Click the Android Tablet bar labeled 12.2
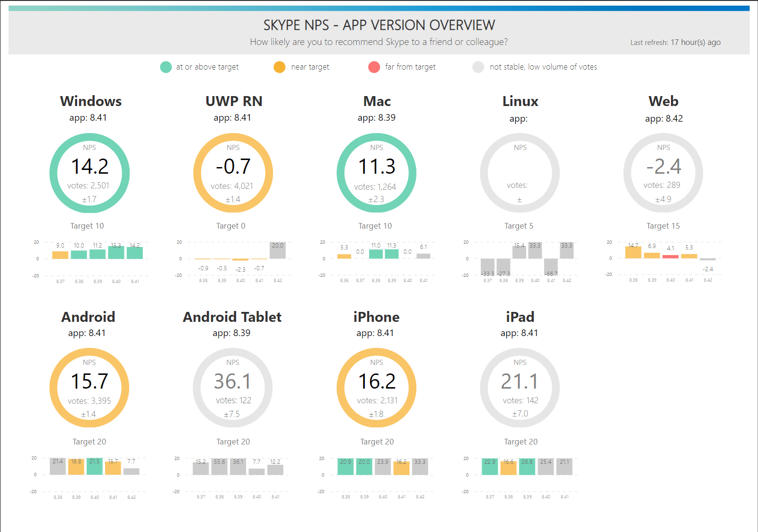This screenshot has height=532, width=758. pyautogui.click(x=275, y=470)
